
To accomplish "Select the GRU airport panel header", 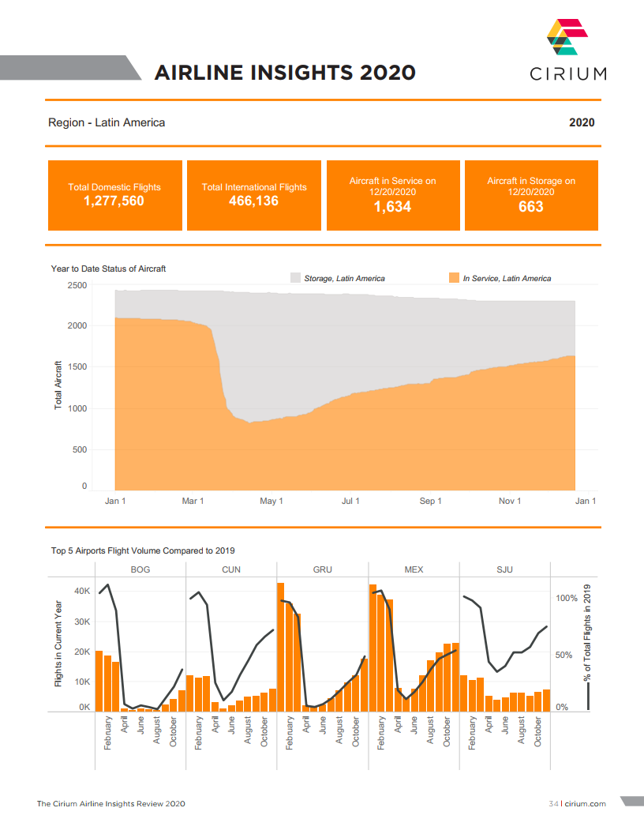I will 322,569.
